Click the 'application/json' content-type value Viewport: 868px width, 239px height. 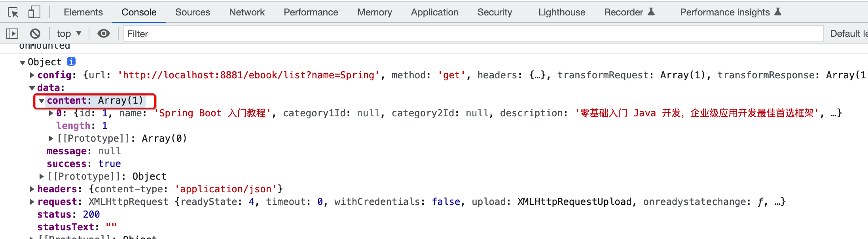pos(226,189)
